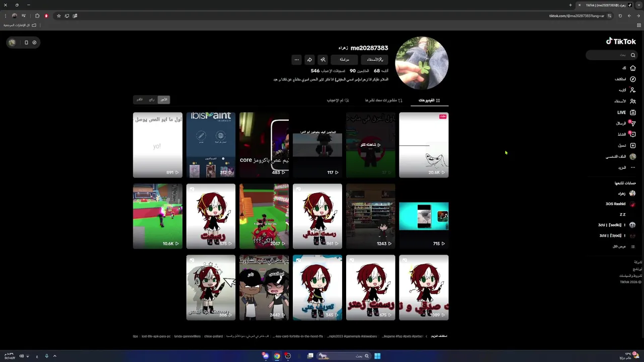
Task: Open the ibisPaint video with 312 views
Action: (x=211, y=145)
